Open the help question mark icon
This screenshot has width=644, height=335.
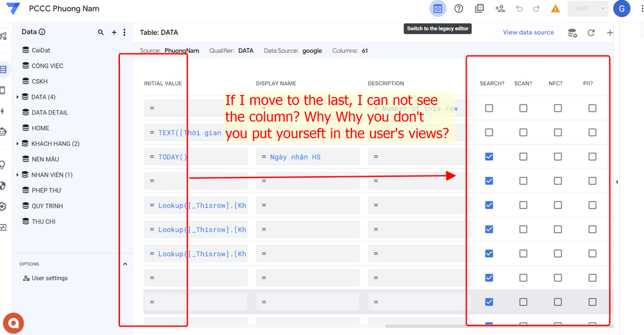pos(459,8)
